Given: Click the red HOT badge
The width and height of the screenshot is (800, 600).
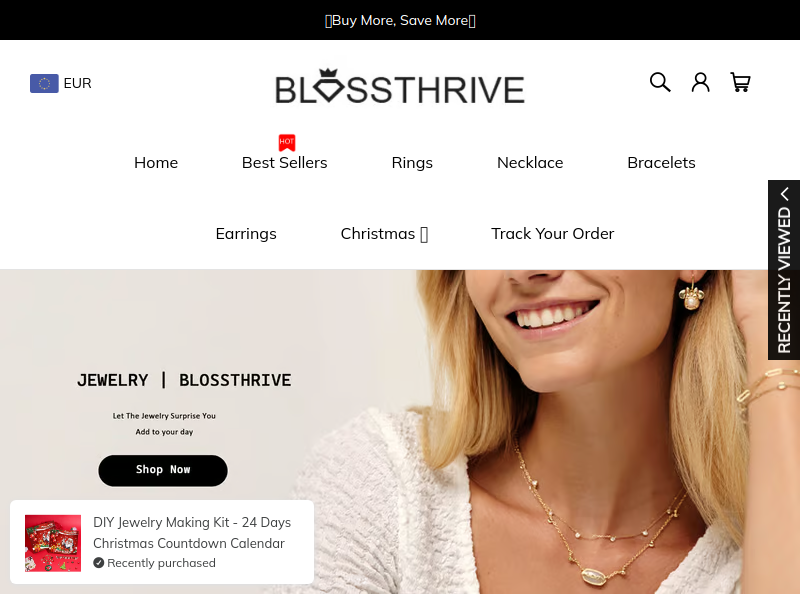Looking at the screenshot, I should point(287,142).
